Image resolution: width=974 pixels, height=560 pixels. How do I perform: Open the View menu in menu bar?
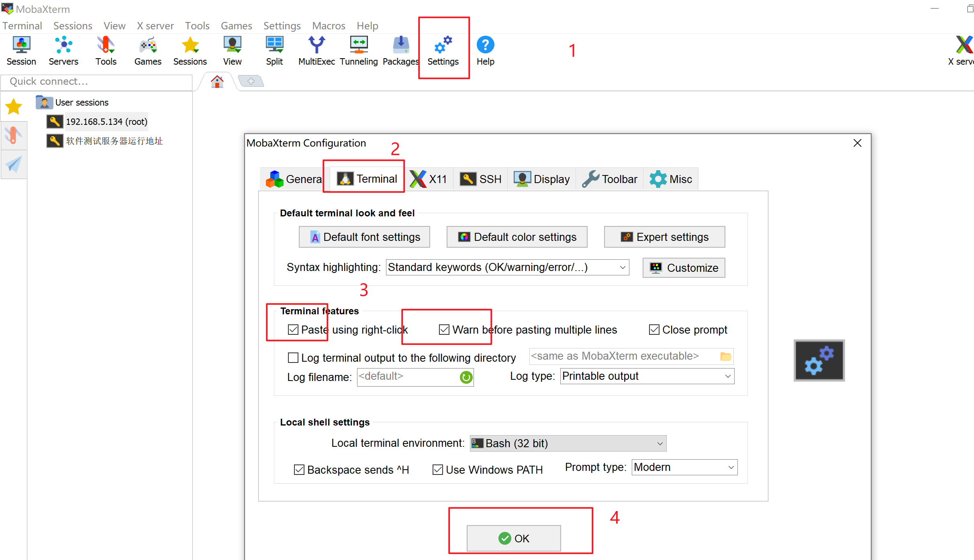pos(114,26)
